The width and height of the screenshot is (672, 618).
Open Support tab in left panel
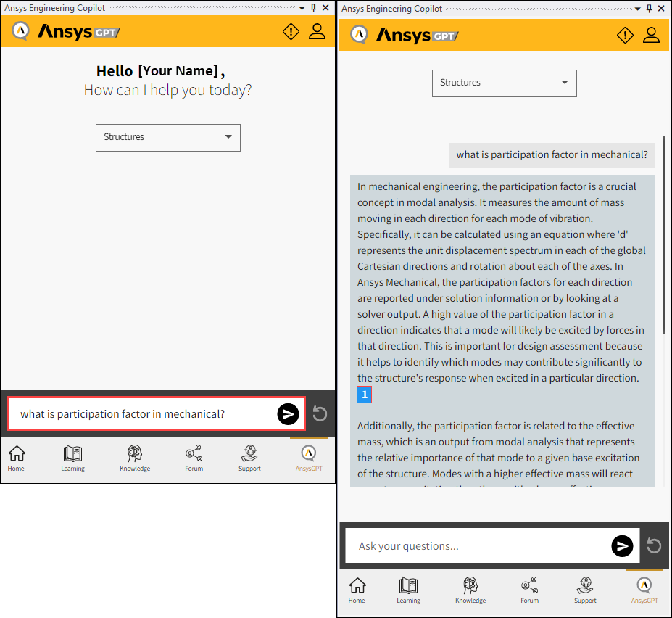click(x=250, y=458)
